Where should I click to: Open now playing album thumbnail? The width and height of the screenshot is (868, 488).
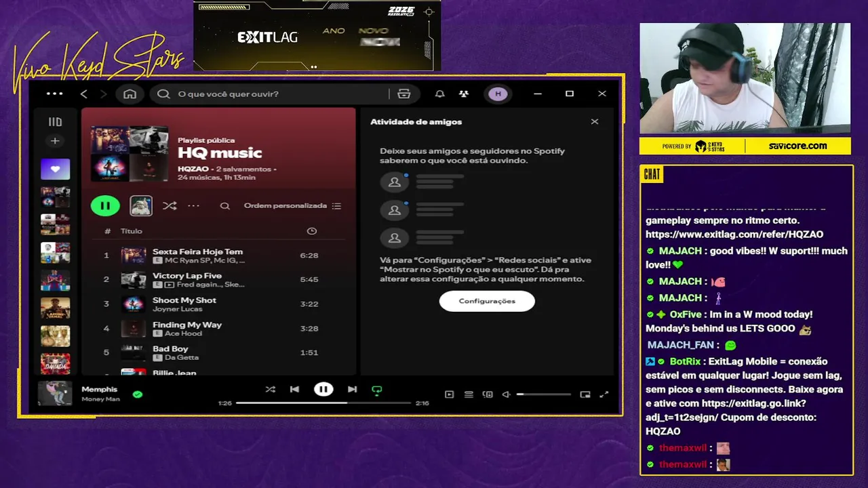coord(55,393)
